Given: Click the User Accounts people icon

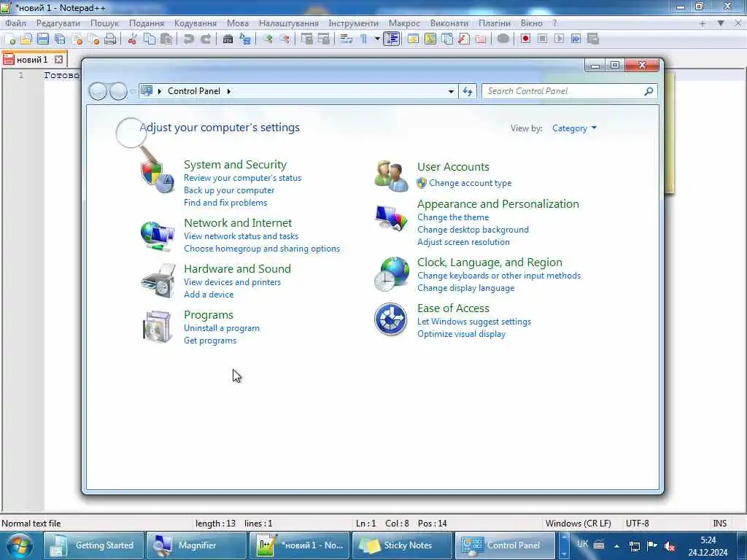Looking at the screenshot, I should (391, 176).
